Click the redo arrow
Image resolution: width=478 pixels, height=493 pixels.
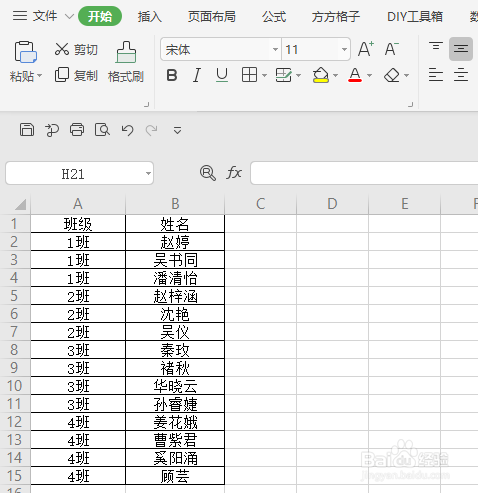[151, 130]
